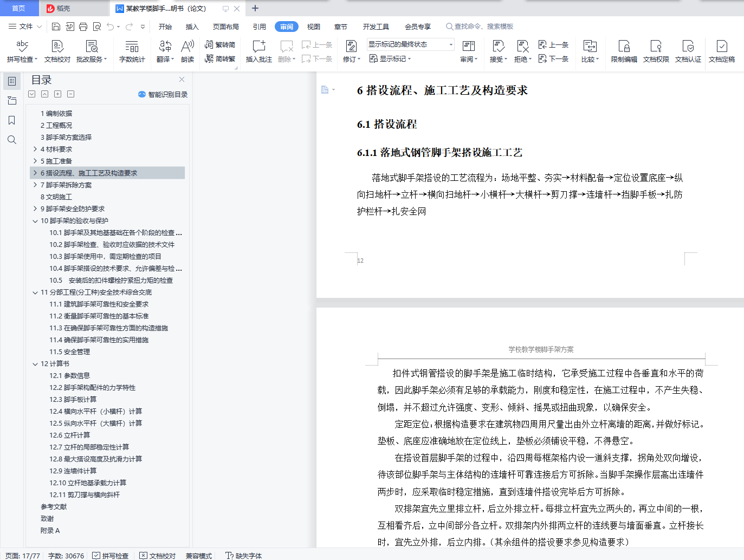744x560 pixels.
Task: Select the outline/目录 icon in the left sidebar
Action: (12, 81)
